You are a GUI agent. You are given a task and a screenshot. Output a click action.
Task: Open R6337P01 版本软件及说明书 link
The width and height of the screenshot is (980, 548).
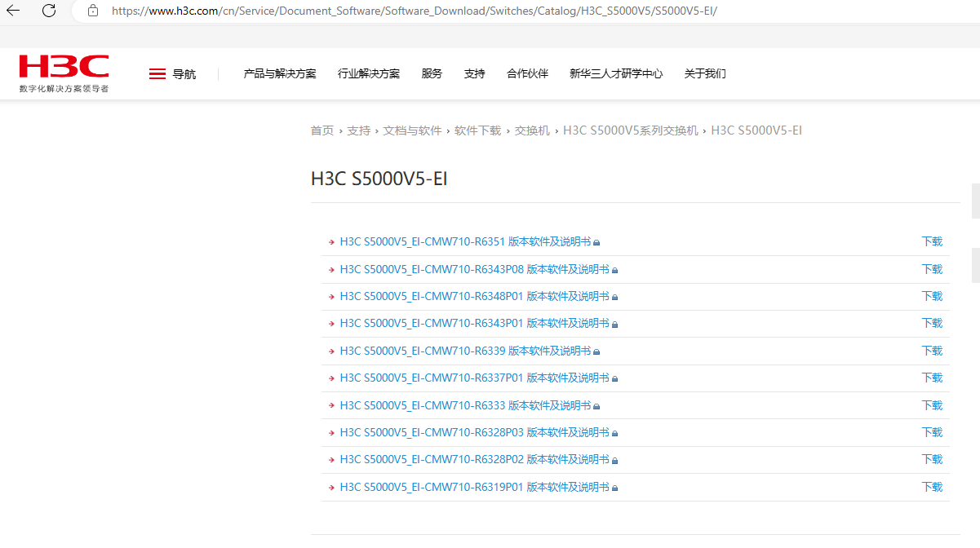pos(474,378)
